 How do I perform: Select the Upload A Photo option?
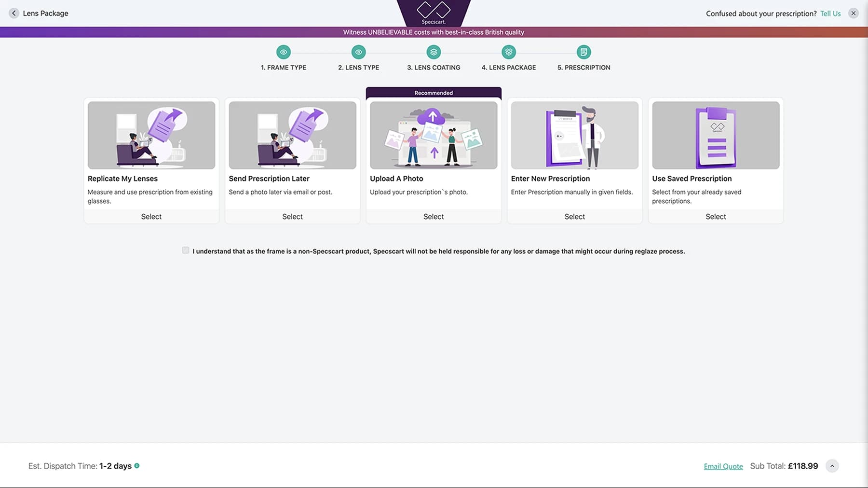click(434, 217)
